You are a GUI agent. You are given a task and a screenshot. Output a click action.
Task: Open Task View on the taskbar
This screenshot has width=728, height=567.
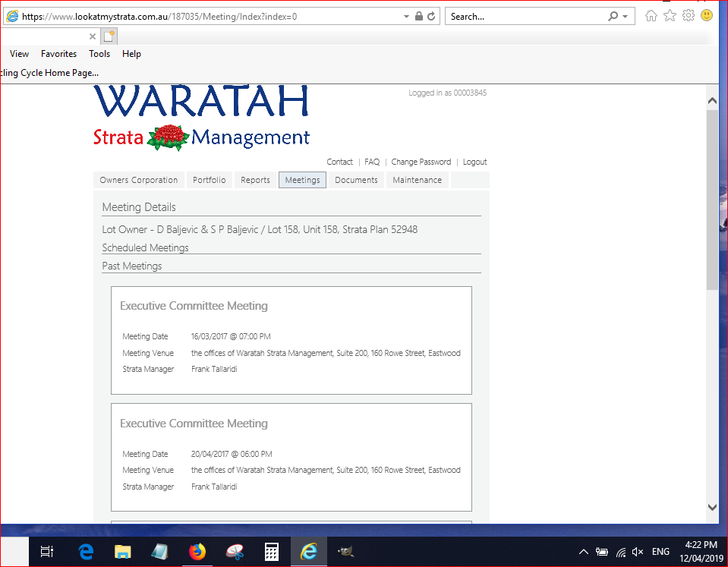point(47,551)
